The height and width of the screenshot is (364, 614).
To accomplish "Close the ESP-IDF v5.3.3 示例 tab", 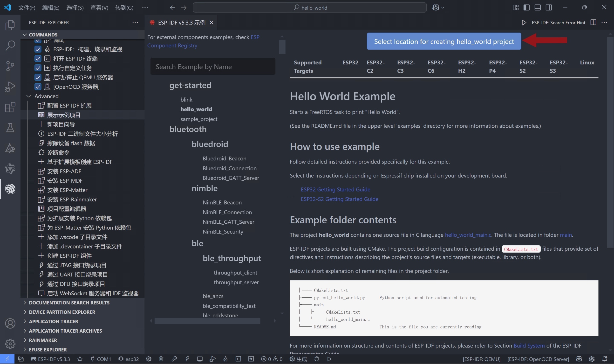I will [211, 23].
